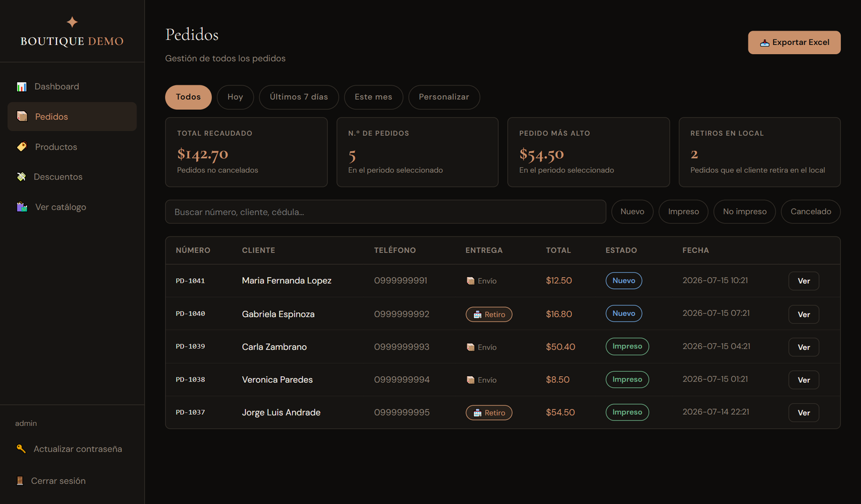861x504 pixels.
Task: Toggle the Impreso status filter chip
Action: [x=683, y=211]
